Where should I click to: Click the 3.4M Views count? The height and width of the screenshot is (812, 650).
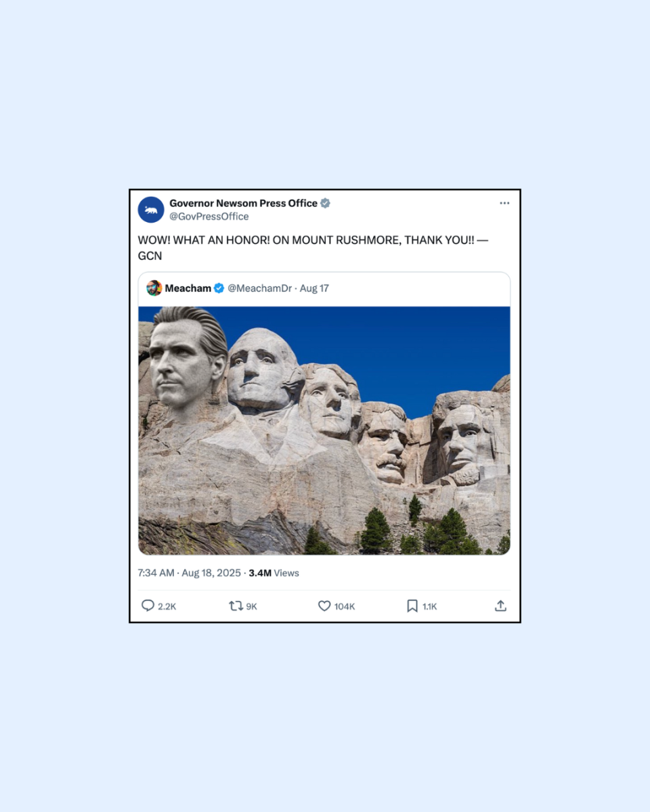click(x=274, y=573)
